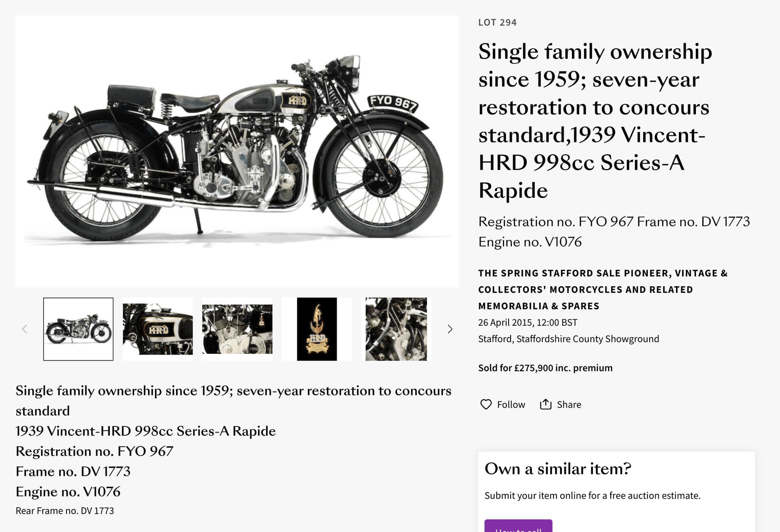This screenshot has width=780, height=532.
Task: Open the HRD fuel tank thumbnail
Action: (x=158, y=329)
